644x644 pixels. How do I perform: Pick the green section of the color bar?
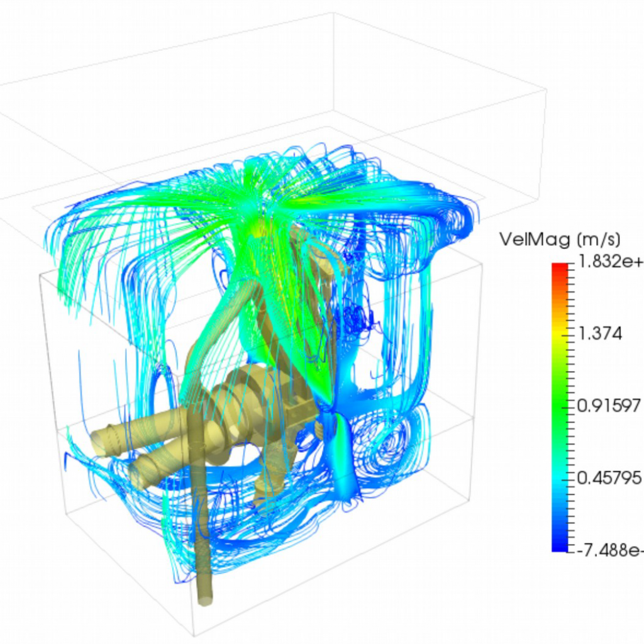click(559, 402)
